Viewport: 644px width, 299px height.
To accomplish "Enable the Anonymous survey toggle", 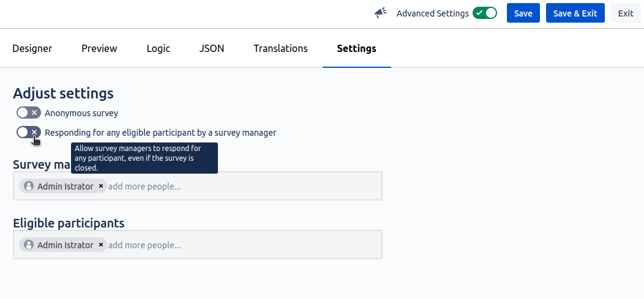I will pyautogui.click(x=28, y=113).
